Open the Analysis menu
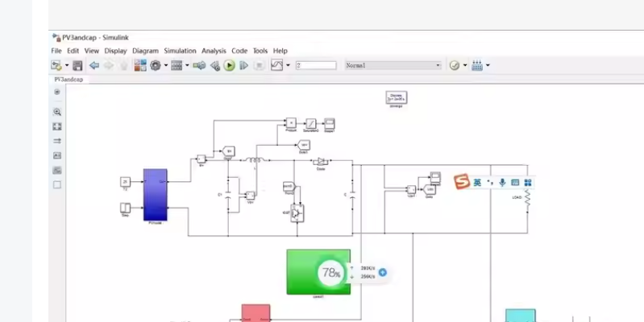 tap(214, 51)
